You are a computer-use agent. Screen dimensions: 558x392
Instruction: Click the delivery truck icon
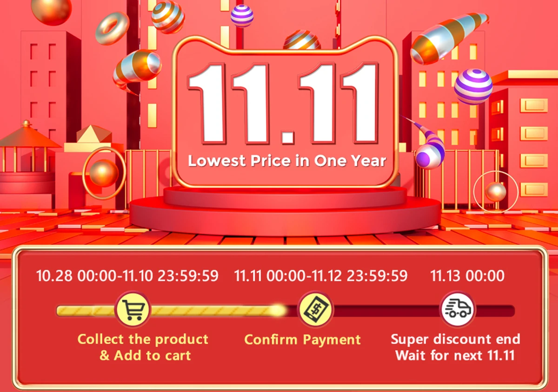point(458,309)
